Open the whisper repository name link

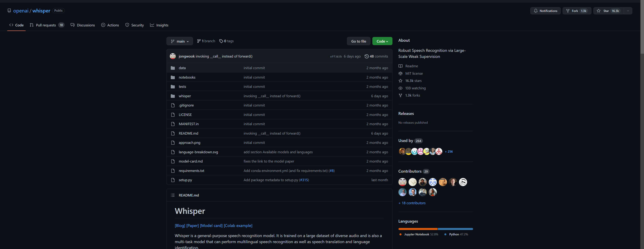(41, 10)
